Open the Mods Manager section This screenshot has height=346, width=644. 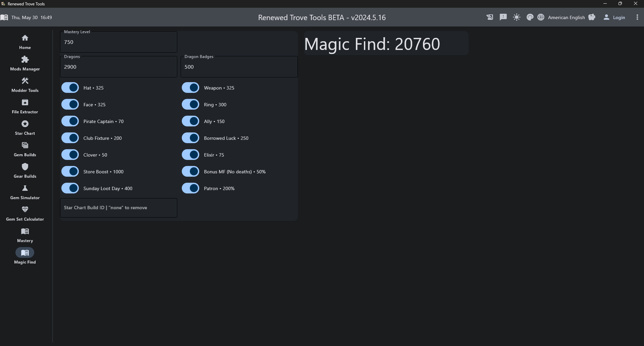pos(25,63)
